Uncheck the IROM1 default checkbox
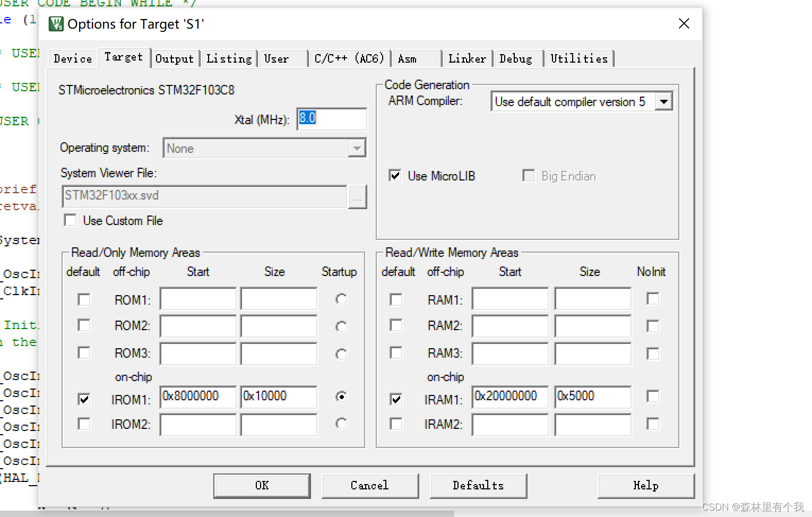812x517 pixels. (x=84, y=399)
